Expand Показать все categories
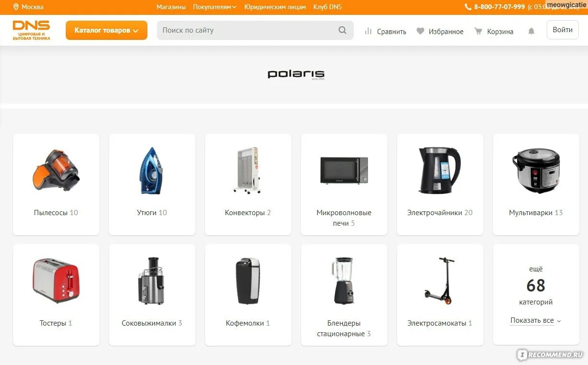Screen dimensions: 588x365 pos(536,320)
